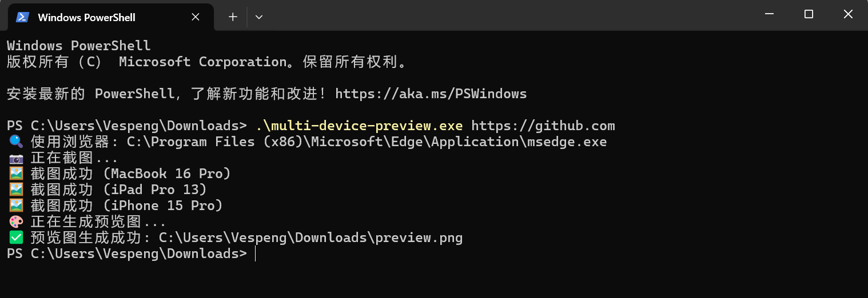
Task: Click the palette emoji on the preview-generation line
Action: pyautogui.click(x=16, y=222)
